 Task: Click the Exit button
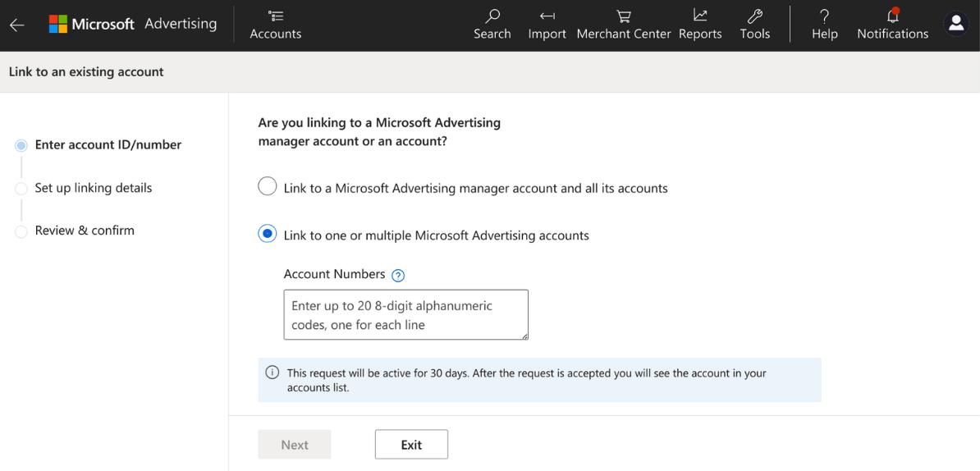(x=411, y=445)
